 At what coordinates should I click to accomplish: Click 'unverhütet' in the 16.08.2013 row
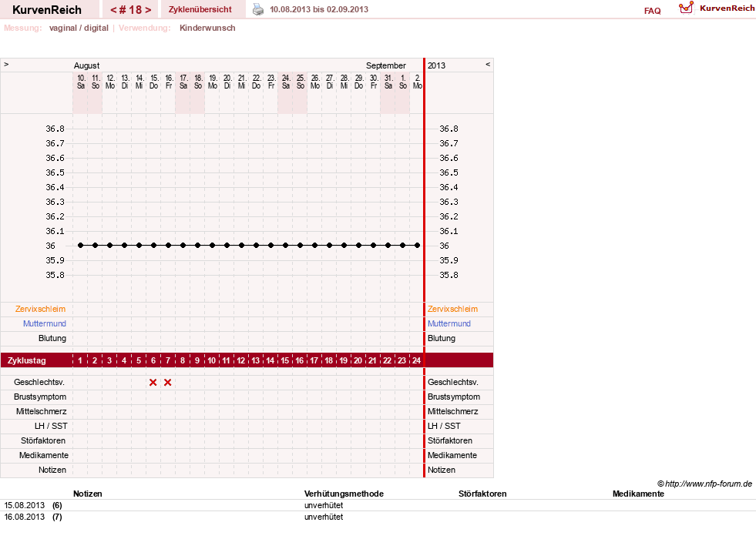[x=324, y=517]
